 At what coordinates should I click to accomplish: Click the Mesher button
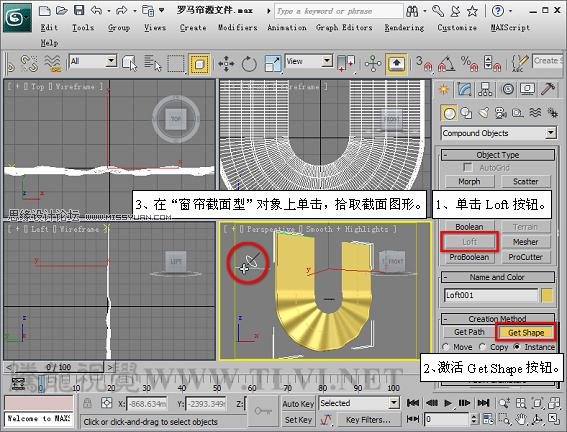526,242
